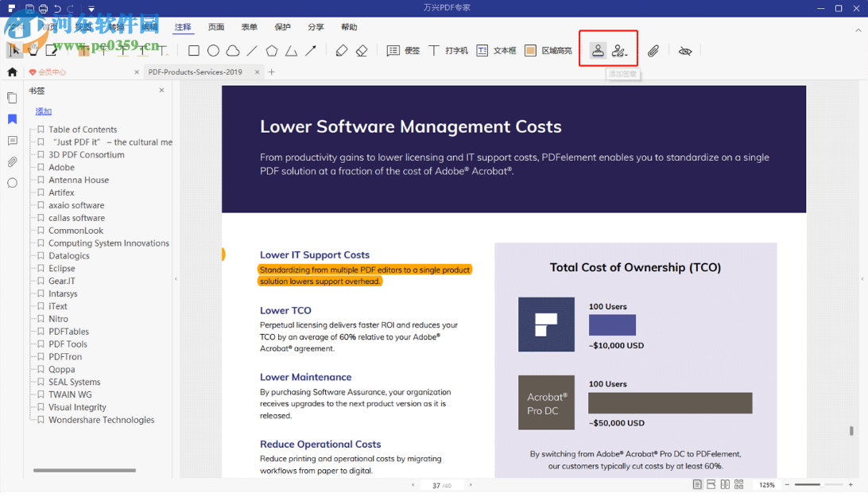Select the stamp tool in the annotation toolbar
The width and height of the screenshot is (868, 501).
click(598, 51)
